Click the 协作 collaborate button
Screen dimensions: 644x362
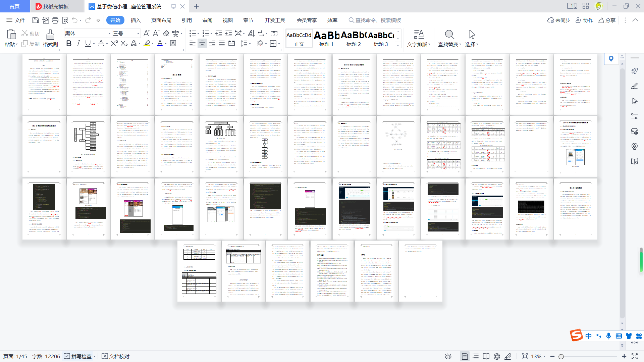click(585, 20)
